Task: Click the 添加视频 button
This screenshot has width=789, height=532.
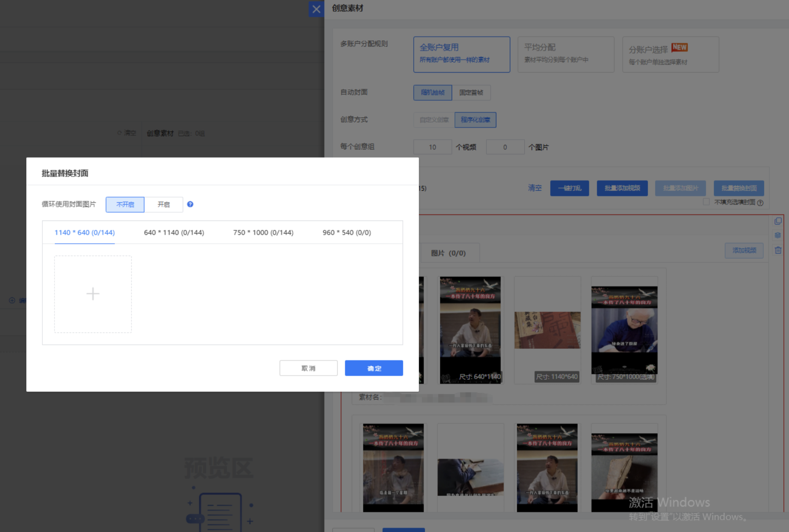Action: point(744,250)
